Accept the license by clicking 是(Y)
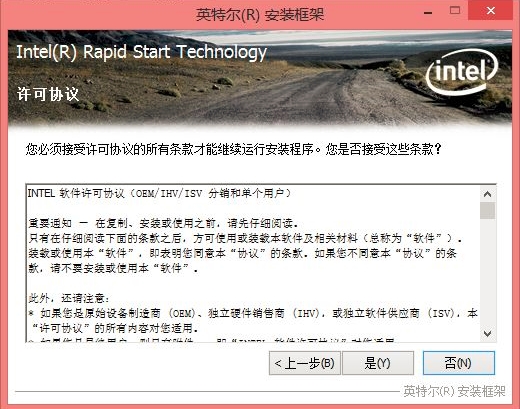Viewport: 520px width, 409px height. coord(378,363)
